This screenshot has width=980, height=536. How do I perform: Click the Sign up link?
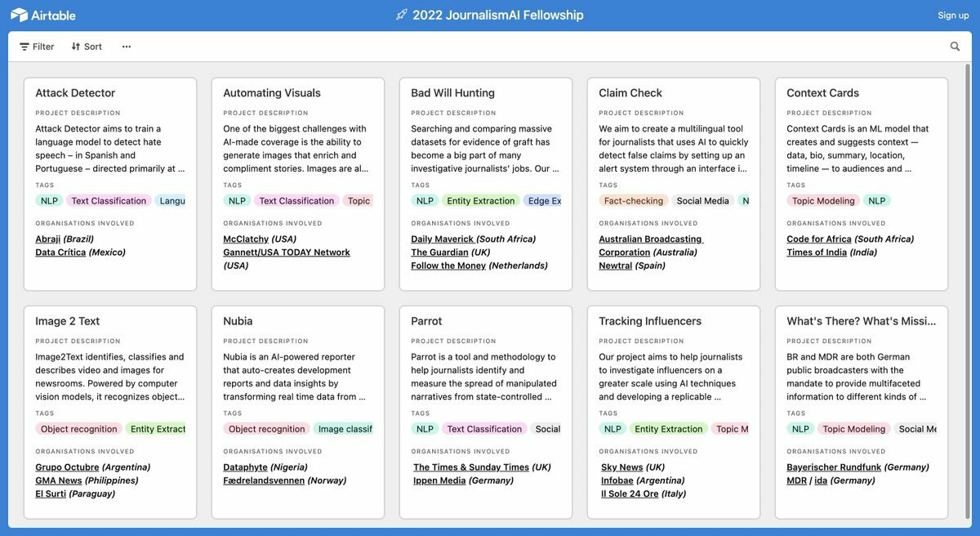click(x=953, y=16)
